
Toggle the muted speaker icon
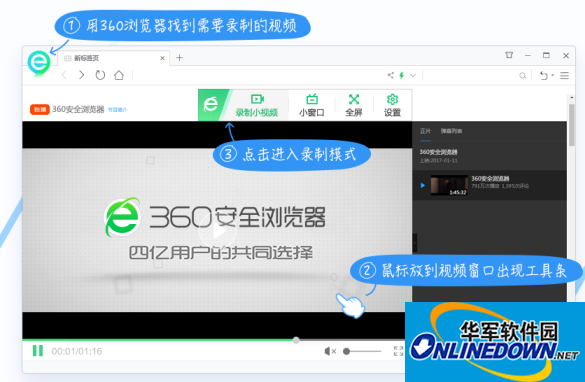[330, 351]
